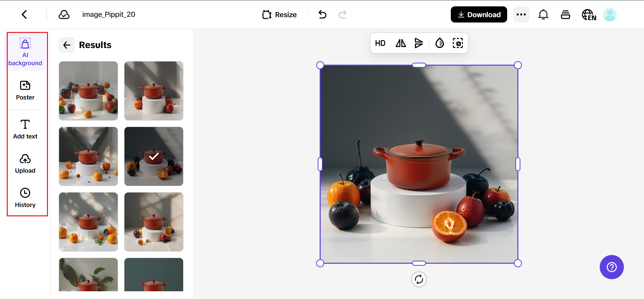644x299 pixels.
Task: Click the bottom-left corner resize handle
Action: (x=320, y=263)
